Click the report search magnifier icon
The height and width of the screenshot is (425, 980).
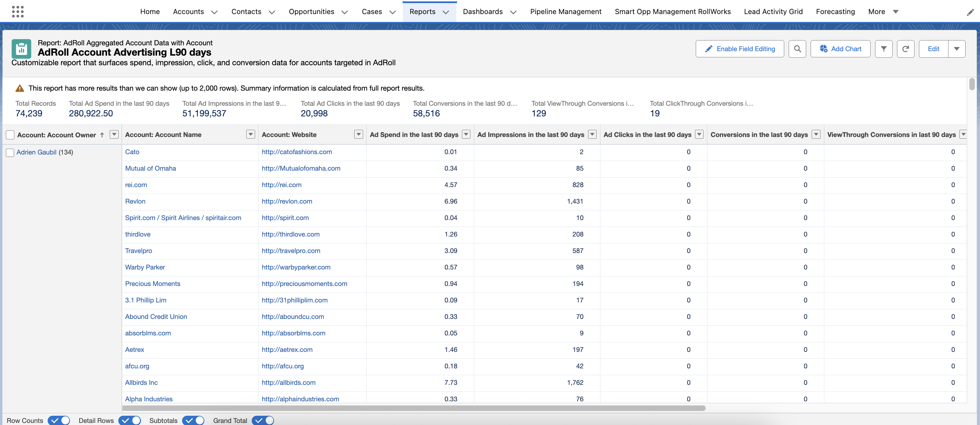click(797, 49)
